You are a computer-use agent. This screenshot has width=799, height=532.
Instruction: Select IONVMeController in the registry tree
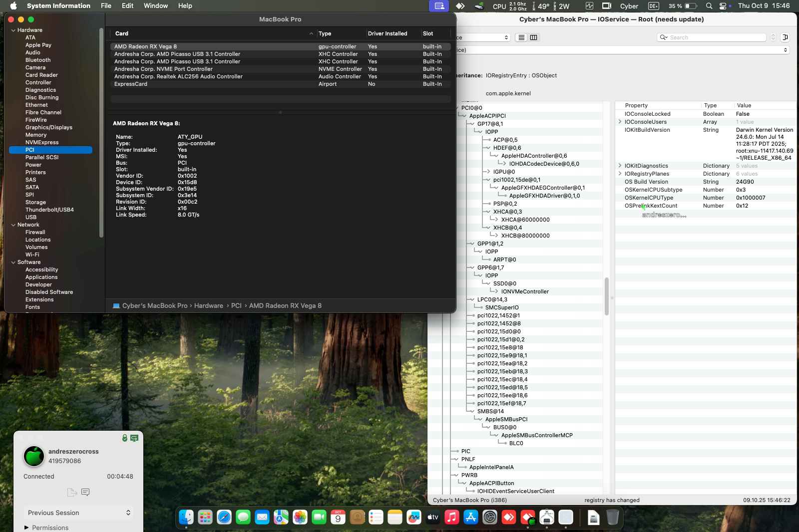525,291
